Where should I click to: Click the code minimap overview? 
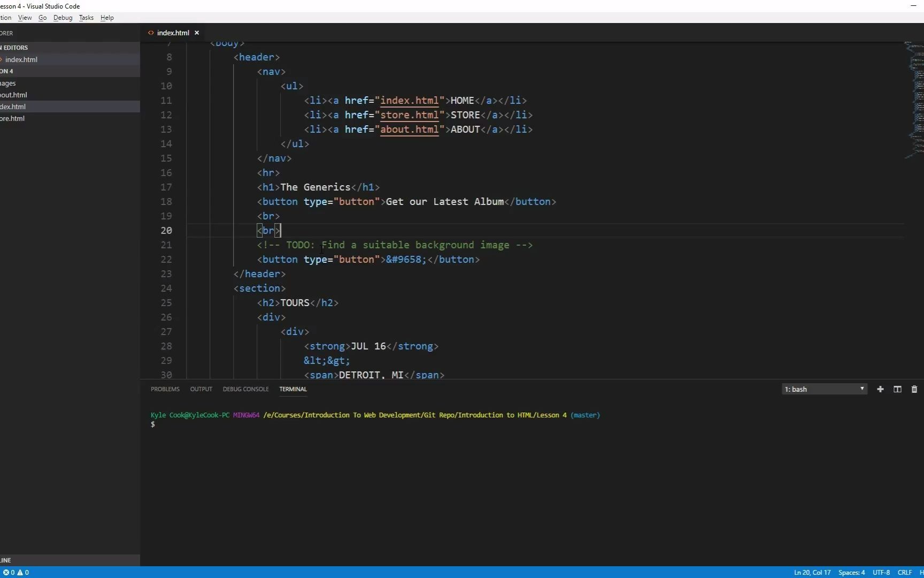(x=913, y=101)
